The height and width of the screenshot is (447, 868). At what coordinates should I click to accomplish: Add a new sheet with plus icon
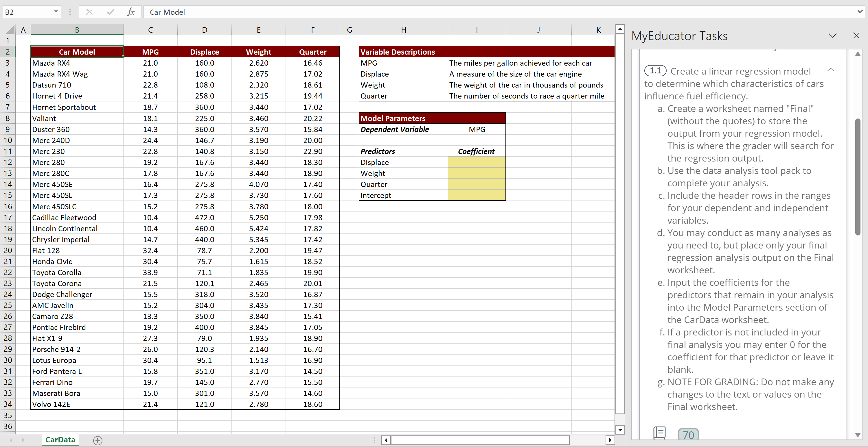click(x=98, y=440)
